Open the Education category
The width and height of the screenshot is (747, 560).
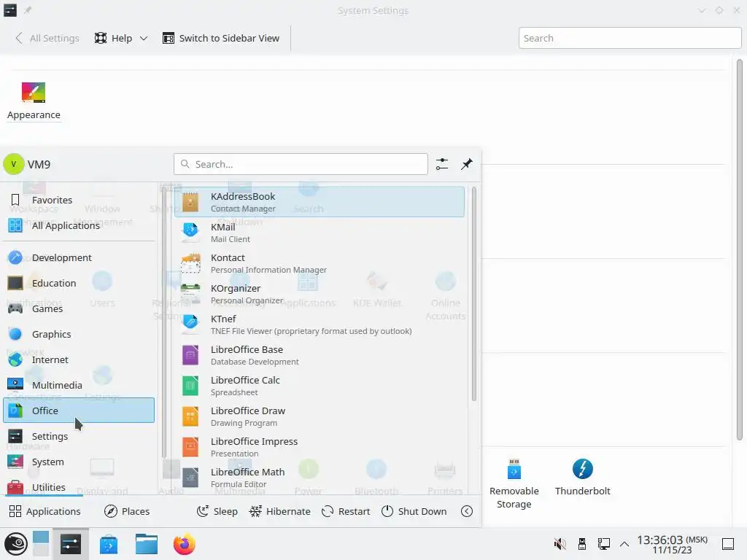click(x=79, y=283)
